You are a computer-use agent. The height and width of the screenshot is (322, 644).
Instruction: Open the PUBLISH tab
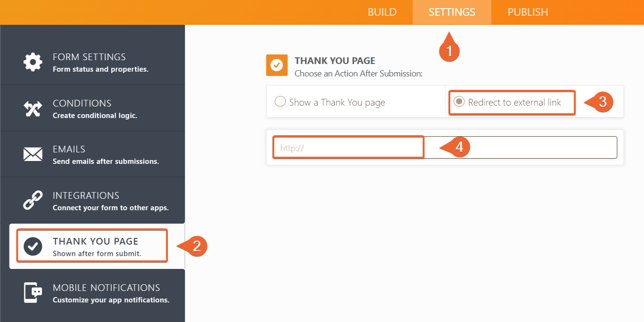point(528,12)
